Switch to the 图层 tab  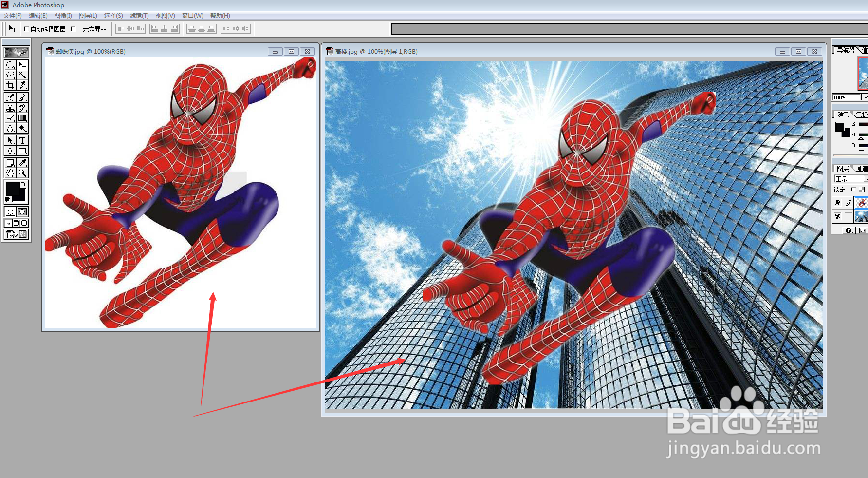[843, 169]
